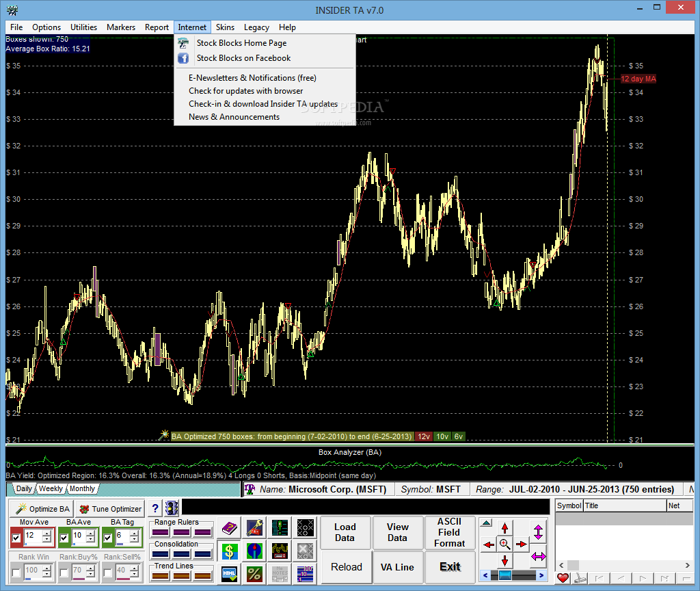Screen dimensions: 700x591
Task: Click the VA Line button
Action: [397, 567]
